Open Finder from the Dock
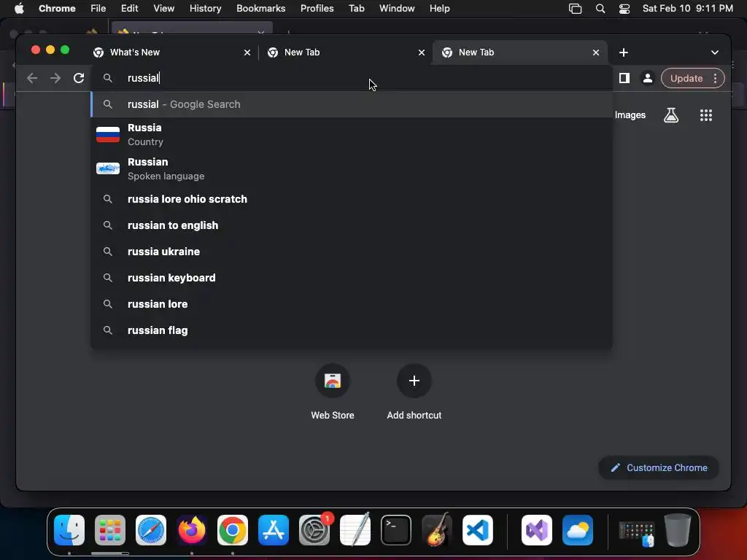Viewport: 747px width, 560px height. pyautogui.click(x=69, y=529)
